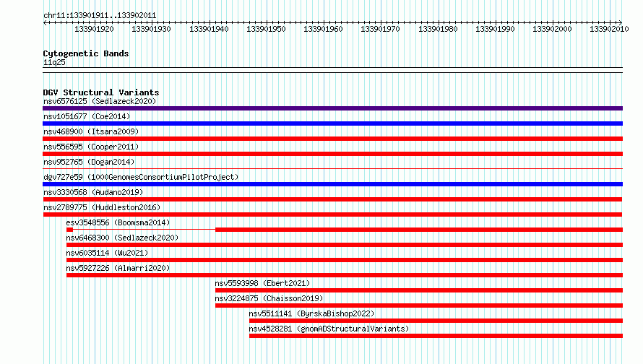Click ruler position 133901920
The width and height of the screenshot is (643, 364).
94,29
